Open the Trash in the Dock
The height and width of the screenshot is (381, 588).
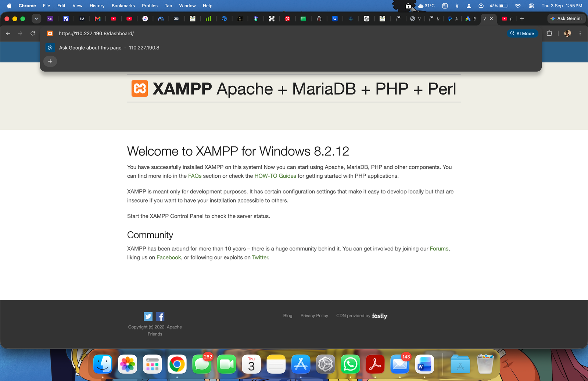click(x=485, y=364)
